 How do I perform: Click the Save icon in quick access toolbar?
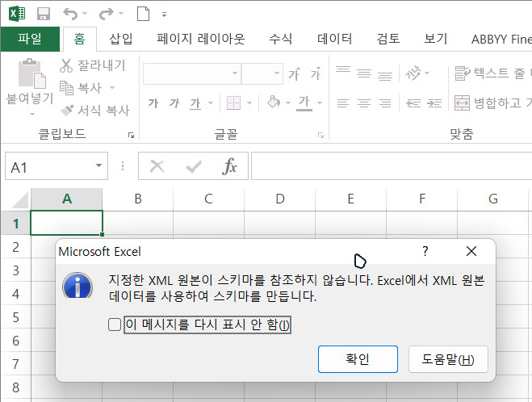click(44, 14)
